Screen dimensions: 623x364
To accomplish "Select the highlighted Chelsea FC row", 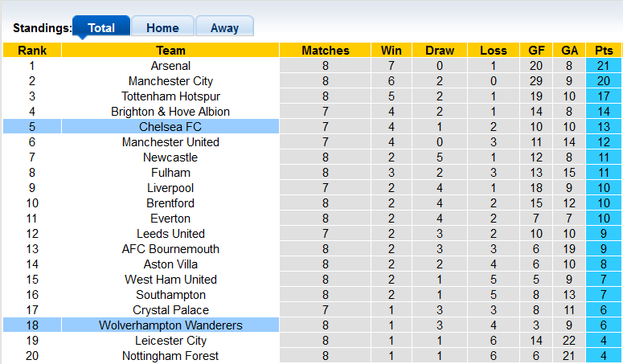I will [170, 127].
